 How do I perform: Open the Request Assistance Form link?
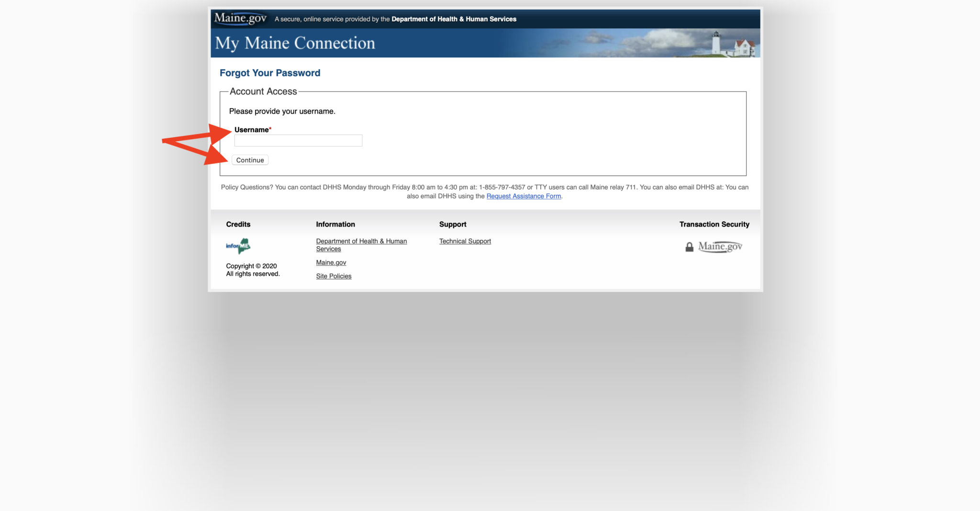(523, 196)
